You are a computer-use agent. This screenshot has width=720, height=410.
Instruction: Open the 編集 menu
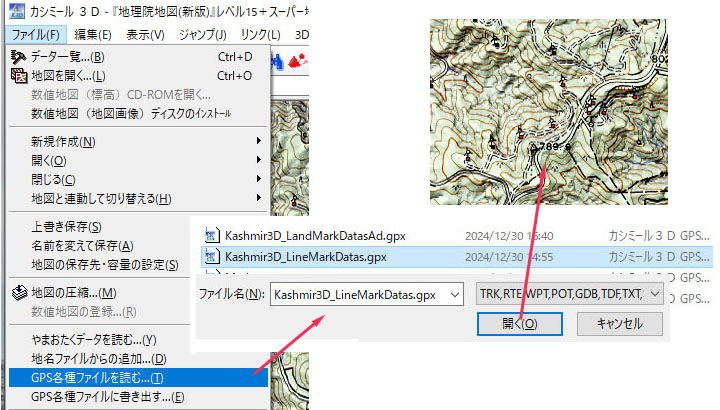(93, 35)
